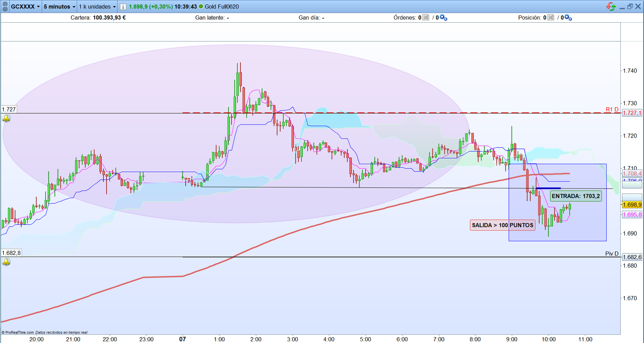The width and height of the screenshot is (644, 343).
Task: Click the chain link icon beside GCXXXX
Action: click(5, 7)
